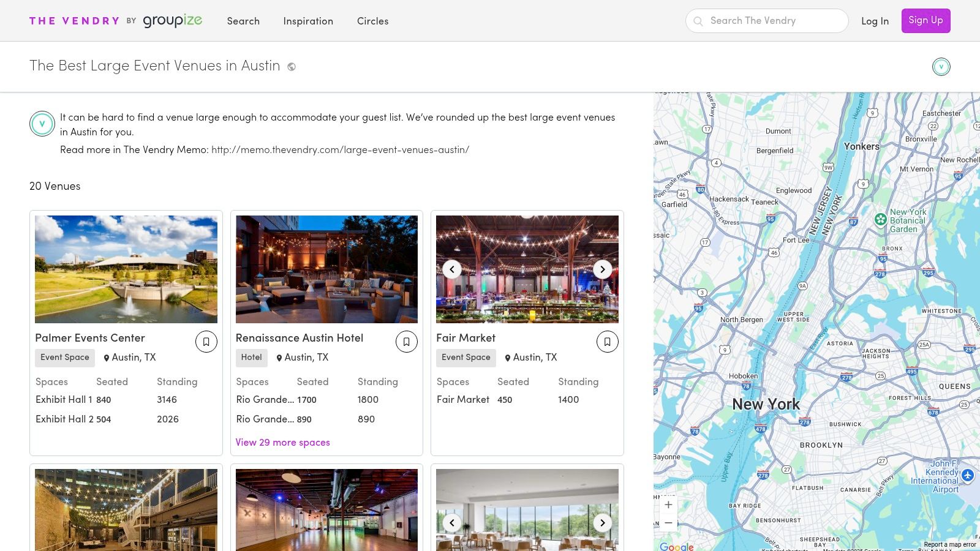Click The Vendry logo
980x551 pixels.
pyautogui.click(x=74, y=21)
